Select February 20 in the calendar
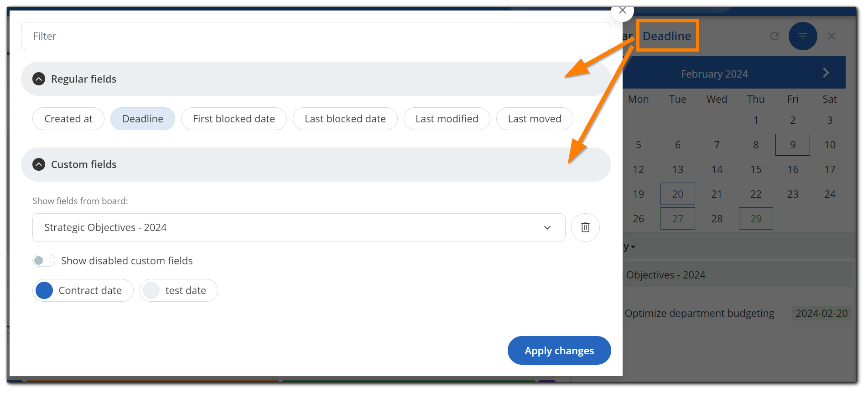The height and width of the screenshot is (394, 868). click(678, 194)
